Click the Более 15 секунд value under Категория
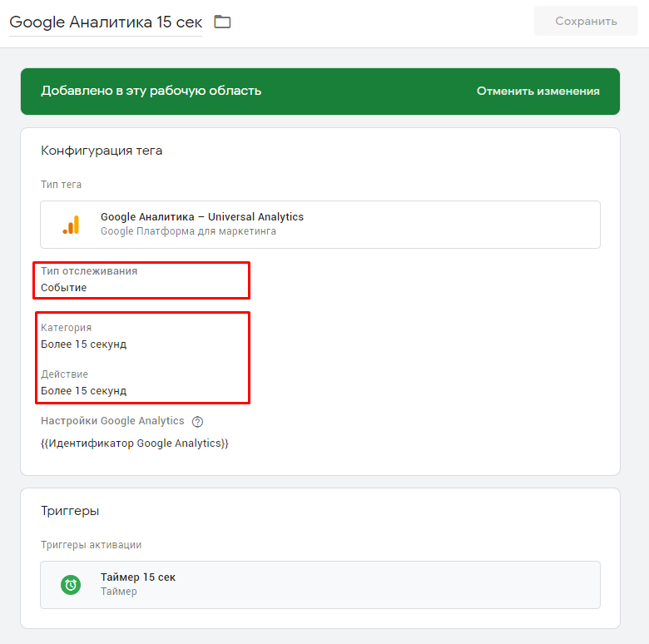Viewport: 649px width, 644px height. pos(83,344)
